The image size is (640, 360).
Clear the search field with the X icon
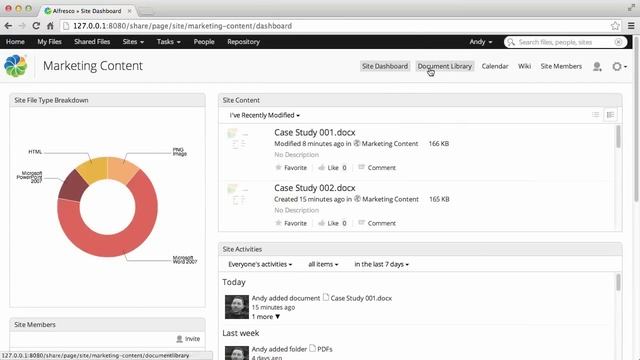(618, 42)
